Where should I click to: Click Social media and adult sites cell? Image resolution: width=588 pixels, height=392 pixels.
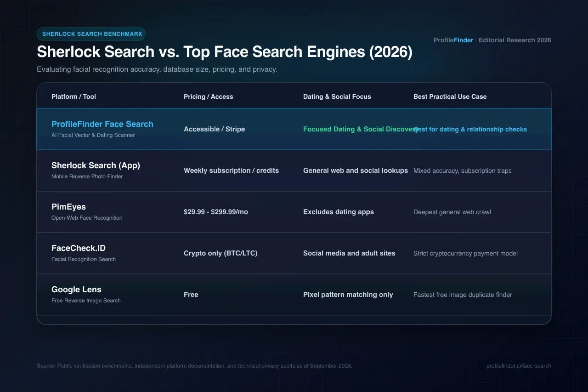click(349, 253)
